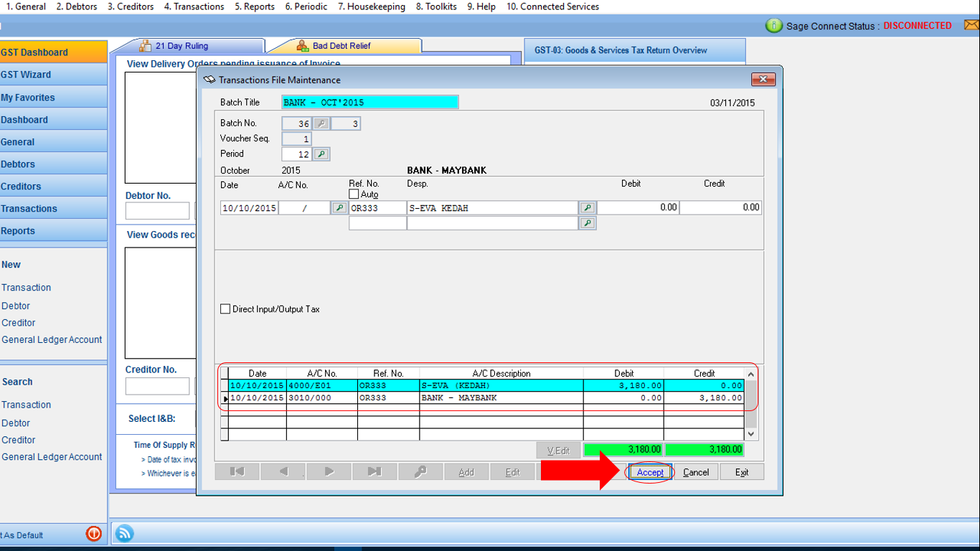Click the Debtor No. input field
The height and width of the screenshot is (551, 980).
coord(157,211)
